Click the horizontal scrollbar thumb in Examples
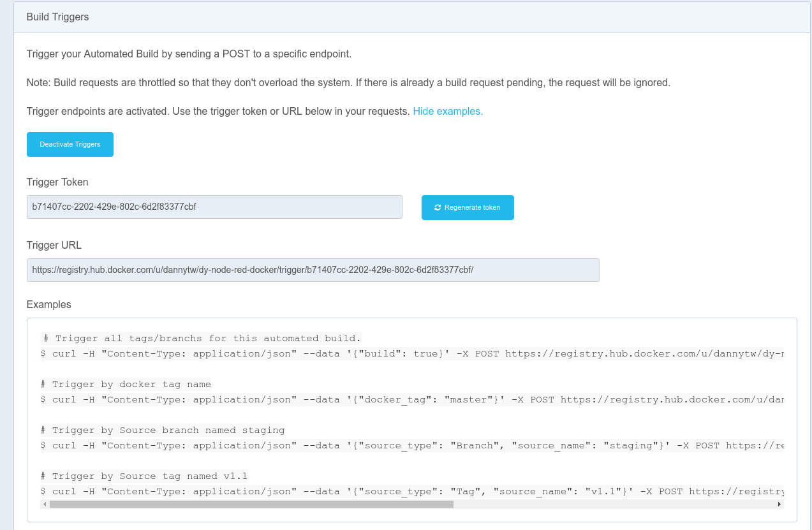The height and width of the screenshot is (530, 812). pyautogui.click(x=251, y=504)
